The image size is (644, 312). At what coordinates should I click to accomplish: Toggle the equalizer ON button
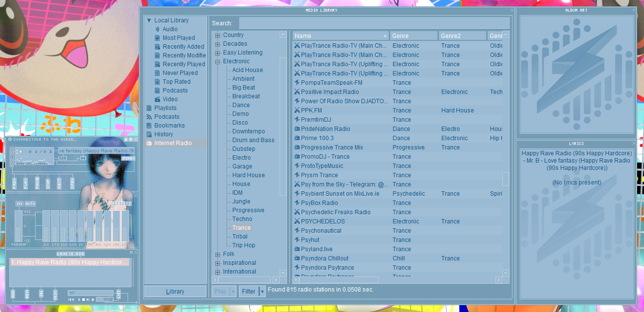coord(19,204)
